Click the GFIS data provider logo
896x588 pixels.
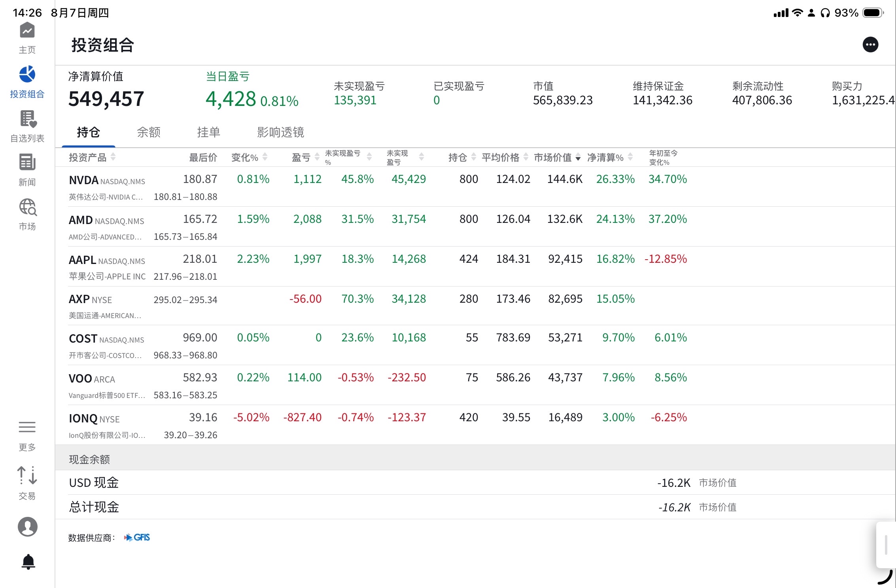[x=137, y=537]
